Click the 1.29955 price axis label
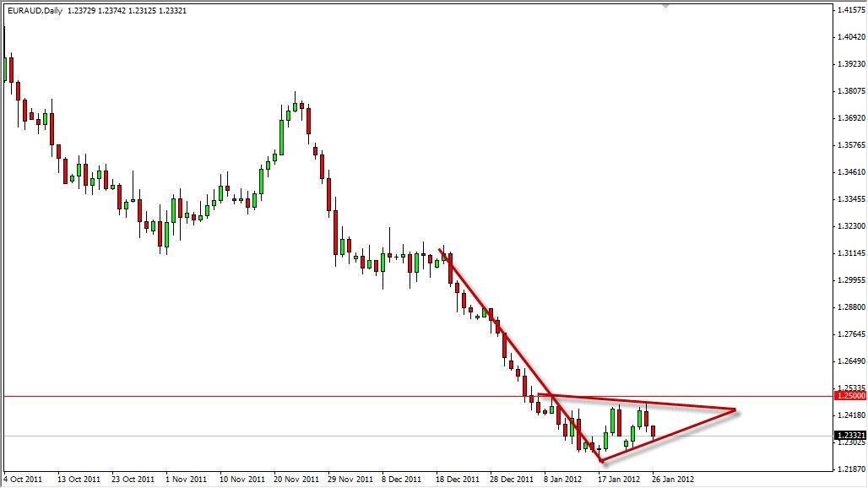This screenshot has width=868, height=488. pyautogui.click(x=851, y=280)
